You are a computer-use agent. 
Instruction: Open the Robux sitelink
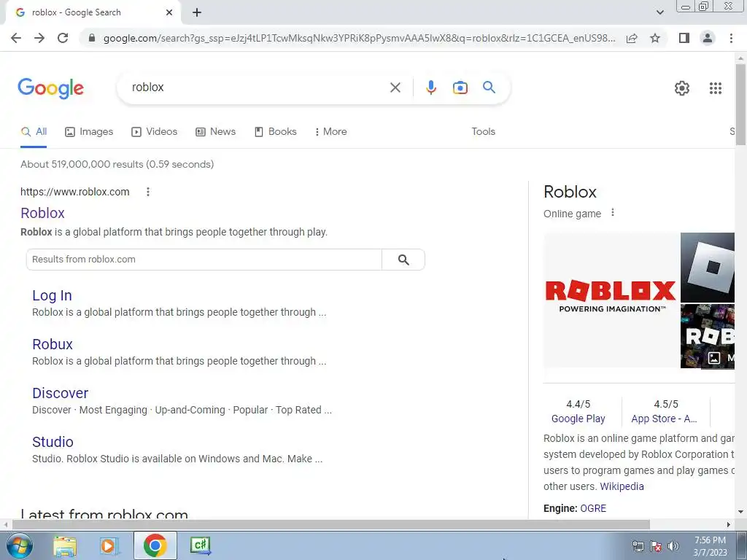pyautogui.click(x=53, y=344)
